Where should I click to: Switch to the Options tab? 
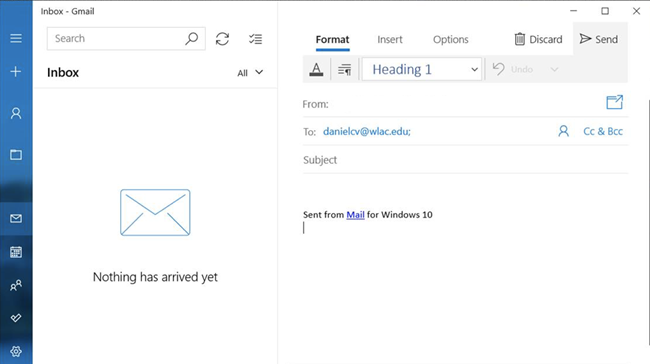point(451,39)
